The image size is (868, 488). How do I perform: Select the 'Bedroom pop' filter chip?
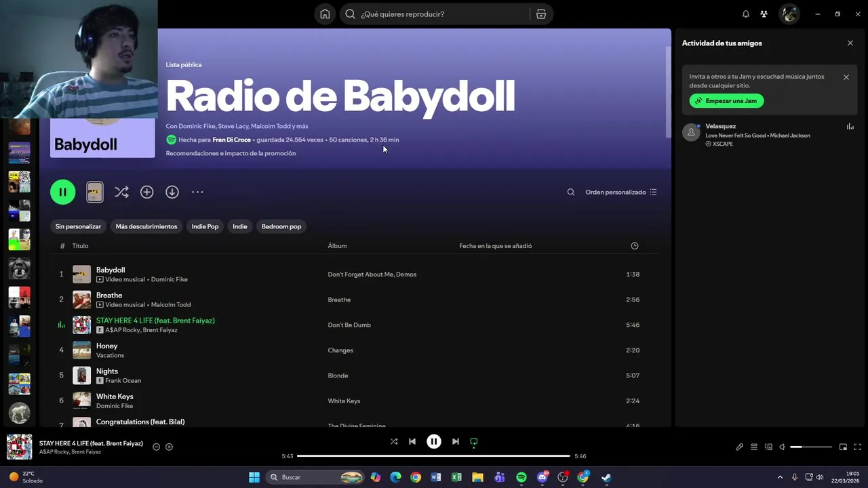point(281,226)
